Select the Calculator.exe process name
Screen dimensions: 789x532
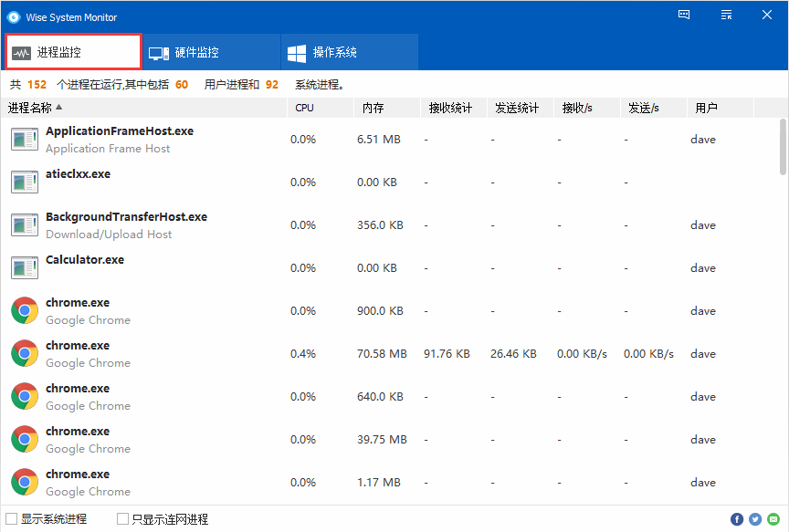(x=85, y=259)
